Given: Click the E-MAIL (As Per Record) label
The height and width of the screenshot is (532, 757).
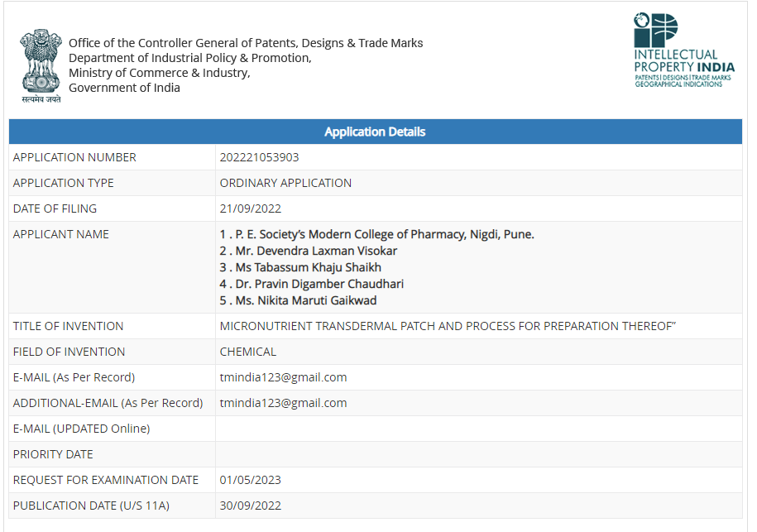Looking at the screenshot, I should tap(74, 377).
